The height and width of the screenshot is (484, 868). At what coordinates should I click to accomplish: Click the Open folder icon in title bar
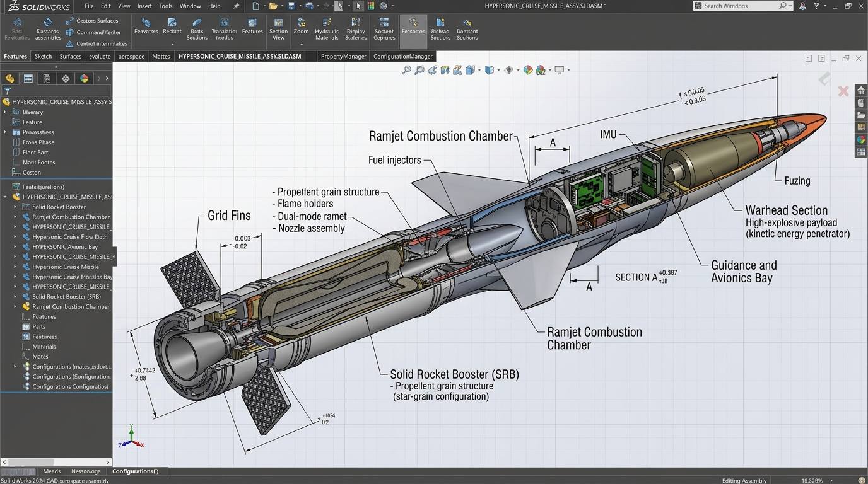(x=273, y=6)
